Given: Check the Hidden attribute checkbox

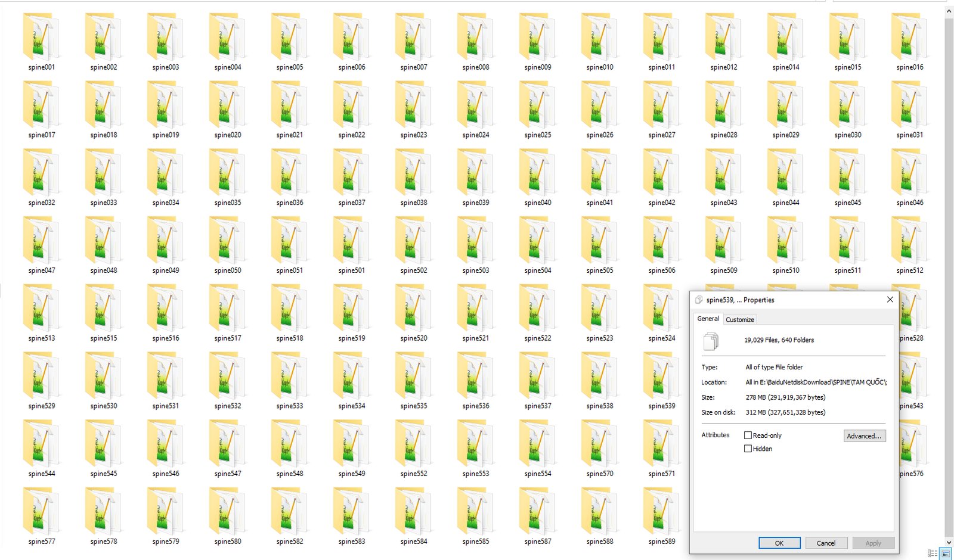Looking at the screenshot, I should (748, 449).
